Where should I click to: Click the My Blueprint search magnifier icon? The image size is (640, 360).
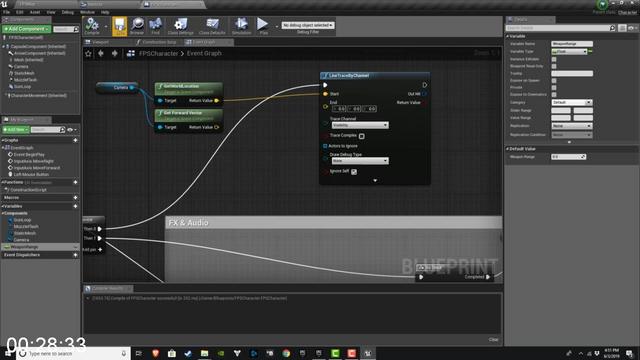coord(62,130)
